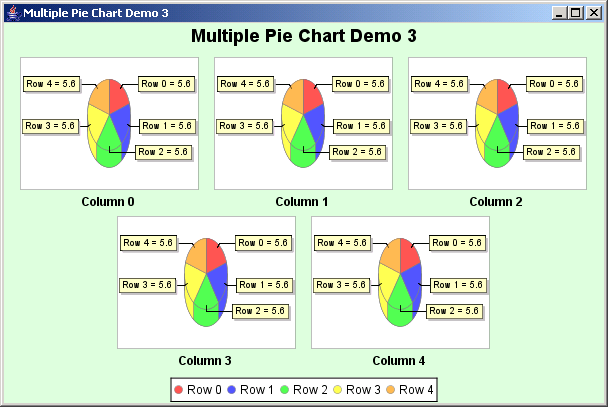
Task: Click the blue Row 1 legend dot
Action: tap(232, 389)
